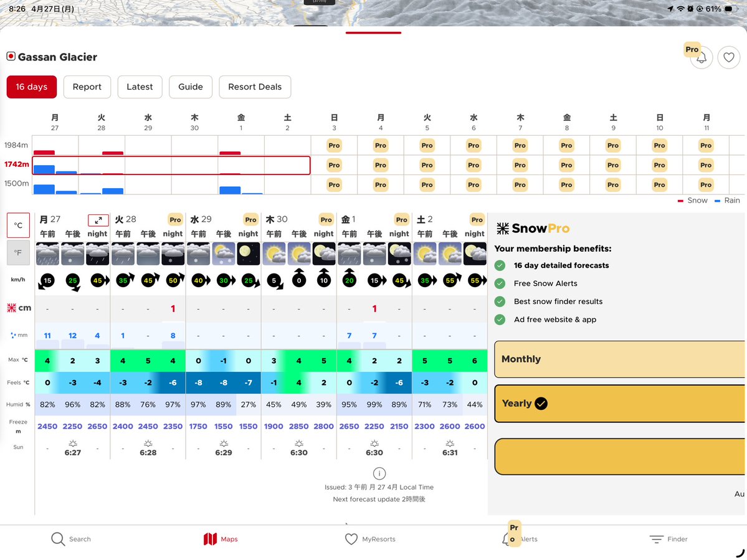The width and height of the screenshot is (747, 560).
Task: Open forecast info circle icon
Action: (x=379, y=473)
